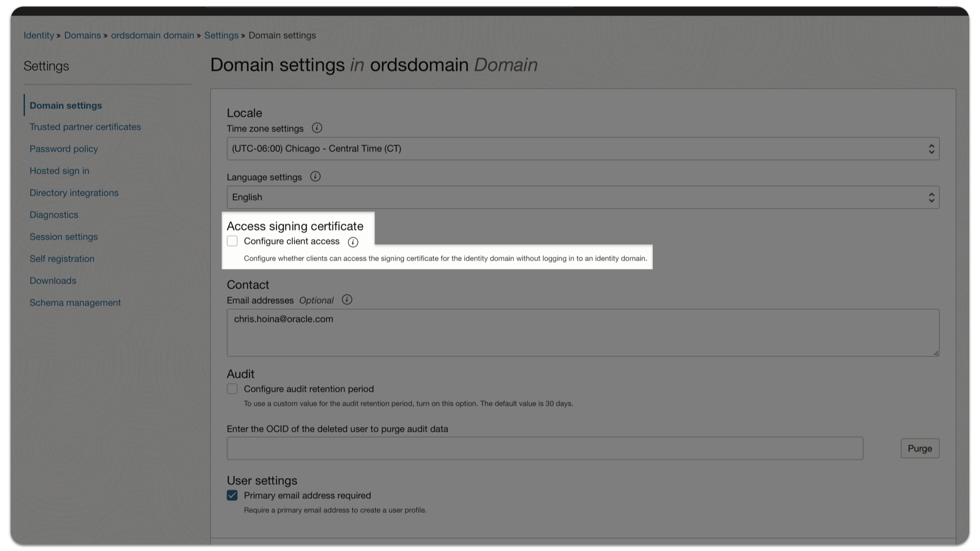Image resolution: width=980 pixels, height=551 pixels.
Task: Select the Trusted partner certificates section
Action: coord(85,127)
